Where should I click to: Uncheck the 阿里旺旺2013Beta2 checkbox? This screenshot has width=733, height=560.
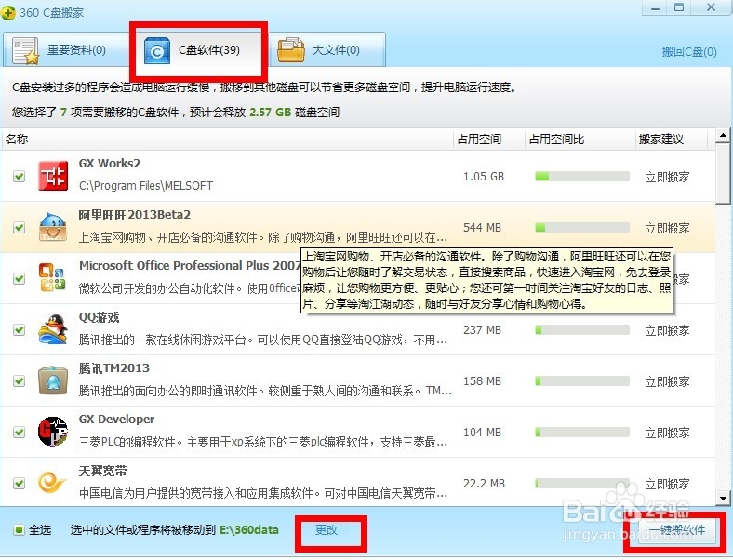(20, 228)
